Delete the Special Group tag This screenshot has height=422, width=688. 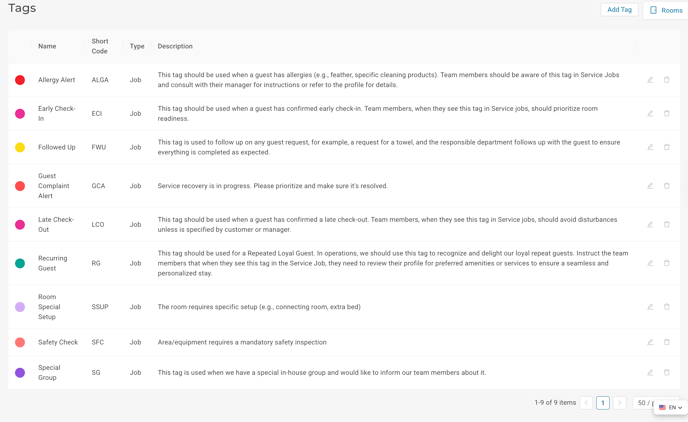pos(666,372)
